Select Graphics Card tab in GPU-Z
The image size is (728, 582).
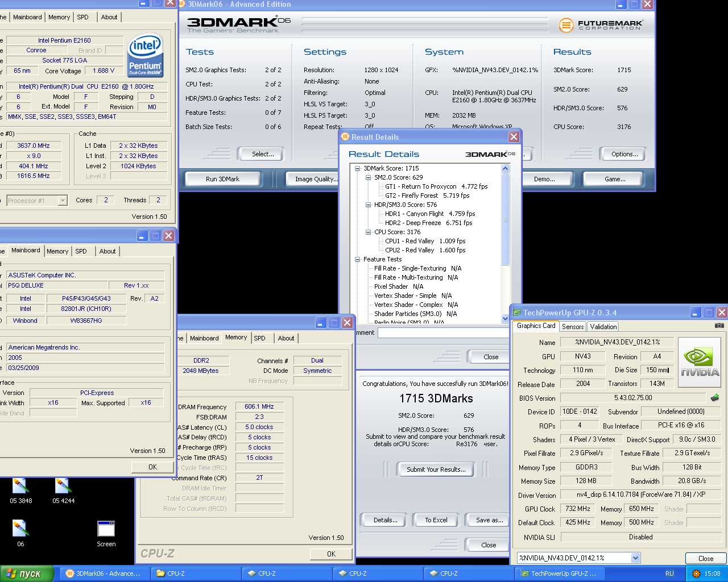(536, 326)
